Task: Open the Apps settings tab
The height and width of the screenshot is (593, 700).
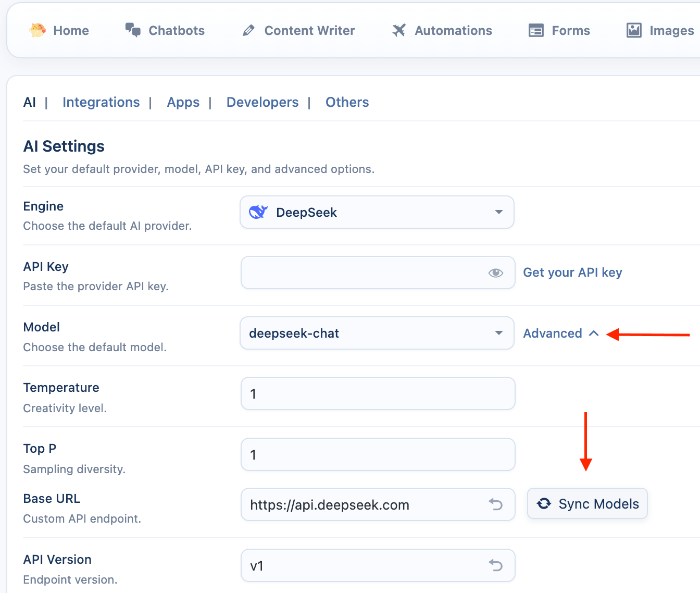Action: coord(183,102)
